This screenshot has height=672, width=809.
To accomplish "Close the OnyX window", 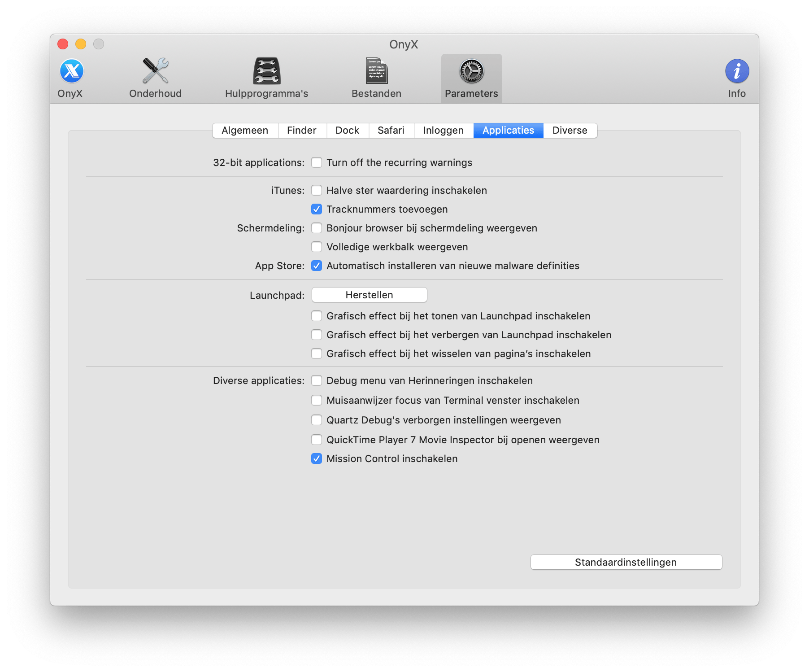I will [x=63, y=44].
